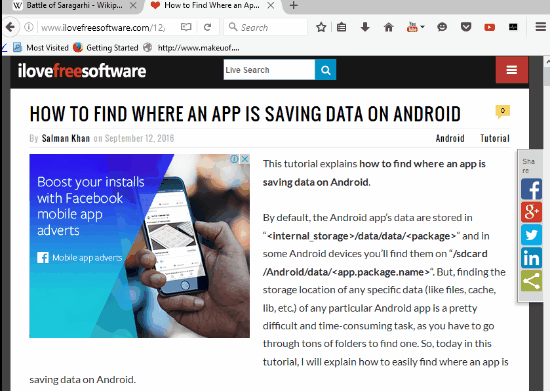This screenshot has width=550, height=391.
Task: Open the downloads arrow icon
Action: click(365, 27)
